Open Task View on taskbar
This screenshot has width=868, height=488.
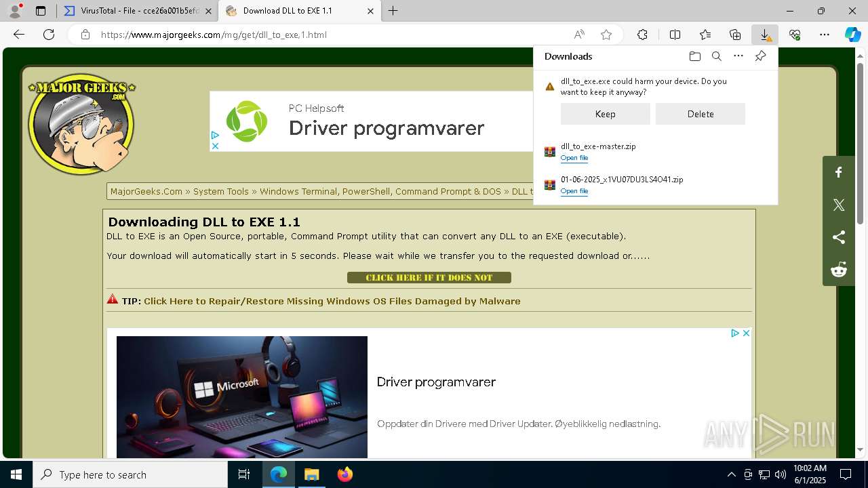[244, 474]
